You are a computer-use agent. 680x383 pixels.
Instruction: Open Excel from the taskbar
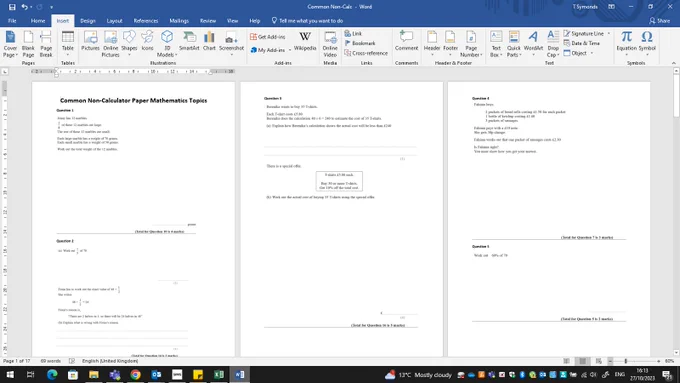219,375
